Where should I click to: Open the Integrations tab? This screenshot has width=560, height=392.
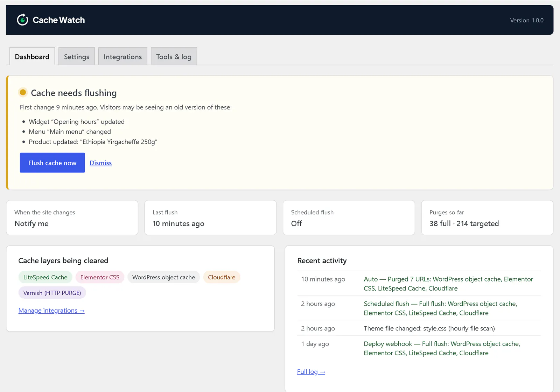pyautogui.click(x=123, y=57)
